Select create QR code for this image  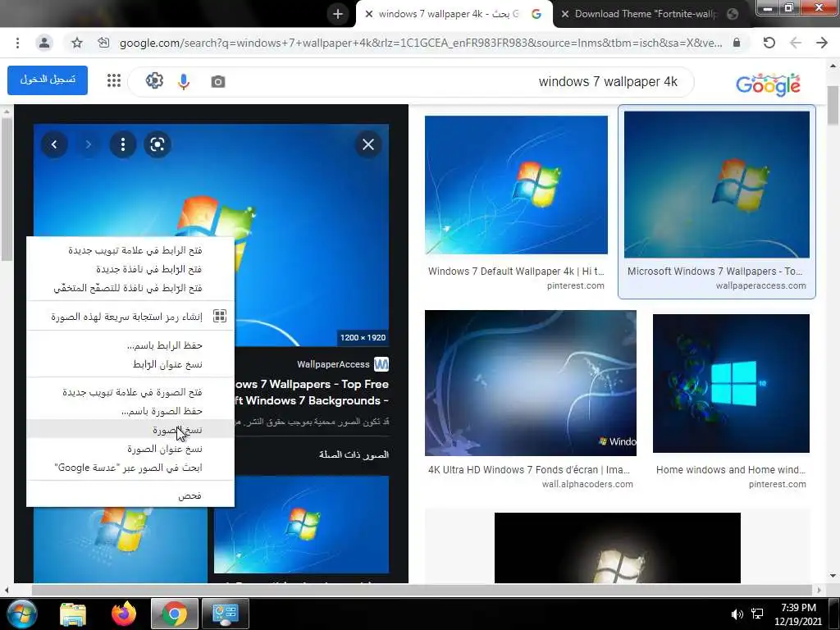pos(130,317)
